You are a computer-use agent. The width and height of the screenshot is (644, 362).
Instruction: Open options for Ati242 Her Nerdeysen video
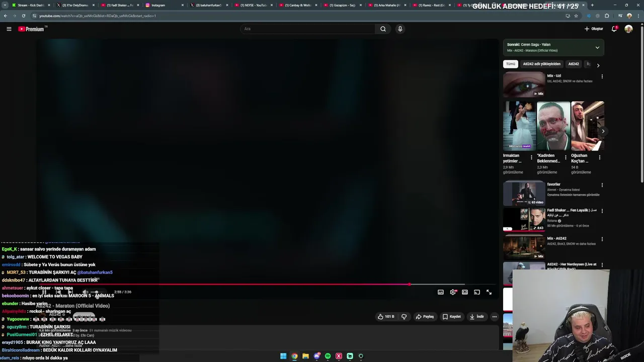602,265
